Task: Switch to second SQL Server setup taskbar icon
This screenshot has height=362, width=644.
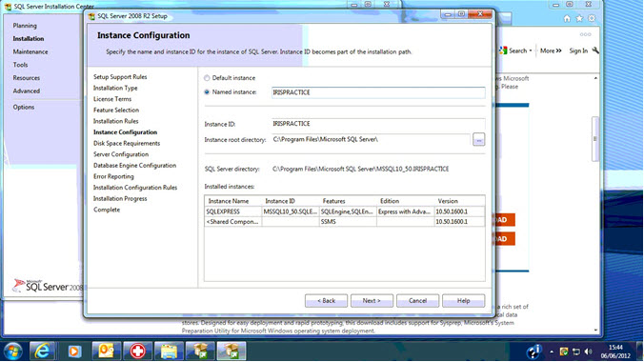Action: tap(231, 352)
